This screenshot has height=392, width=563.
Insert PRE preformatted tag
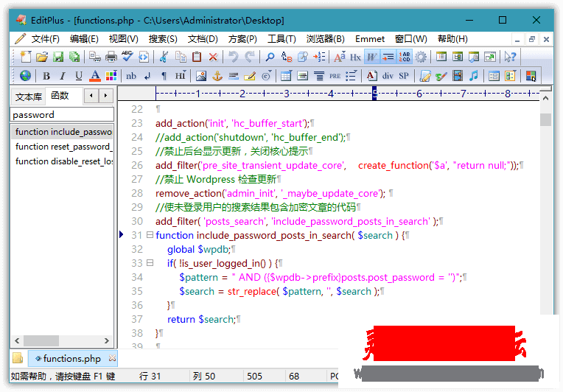click(x=335, y=76)
